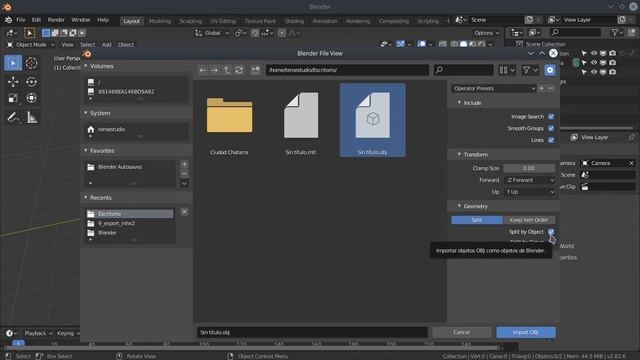Open the Edit menu
Image resolution: width=640 pixels, height=360 pixels.
click(36, 20)
